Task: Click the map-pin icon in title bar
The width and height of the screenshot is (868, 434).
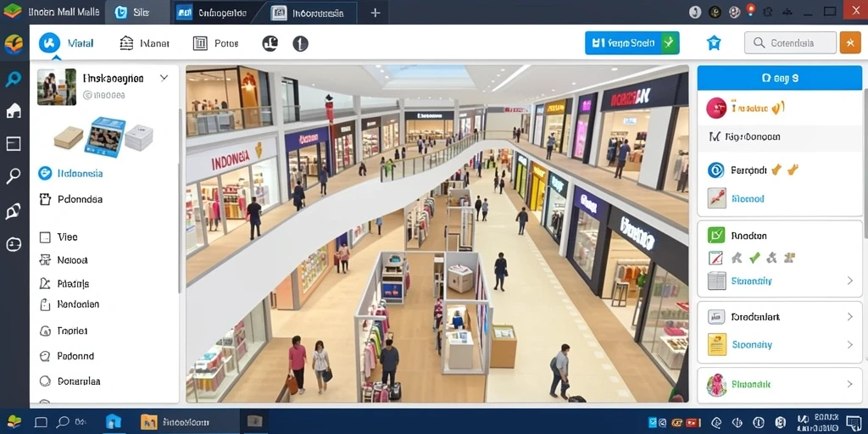Action: 751,10
